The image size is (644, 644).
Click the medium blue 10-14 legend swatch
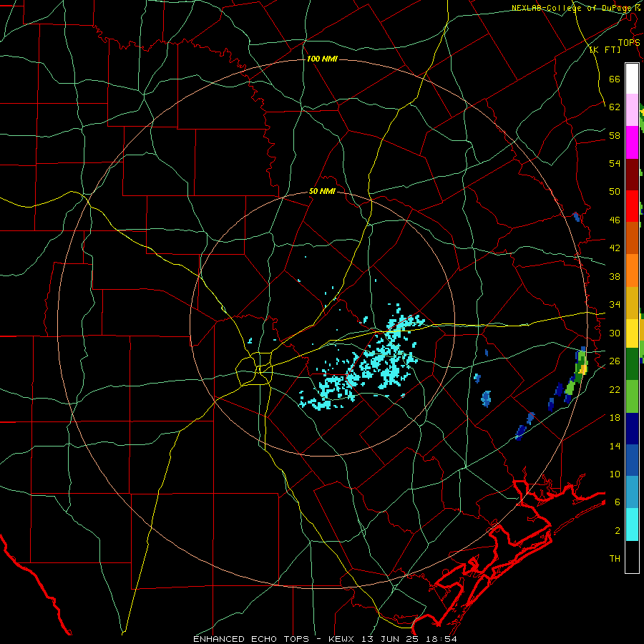tap(632, 460)
